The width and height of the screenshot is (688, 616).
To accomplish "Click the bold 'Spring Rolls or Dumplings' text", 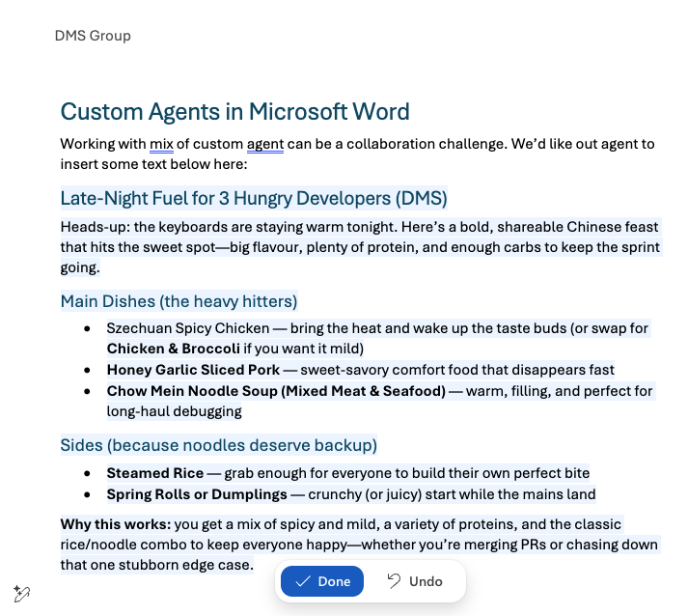I will 197,494.
